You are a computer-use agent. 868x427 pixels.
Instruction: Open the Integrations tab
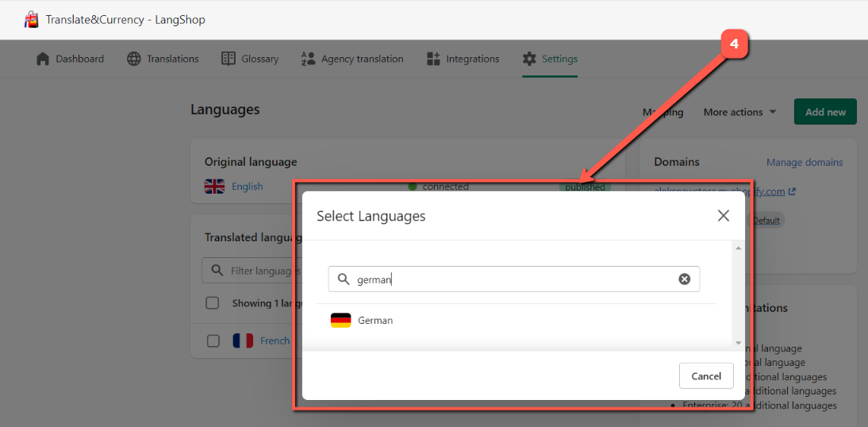click(463, 59)
